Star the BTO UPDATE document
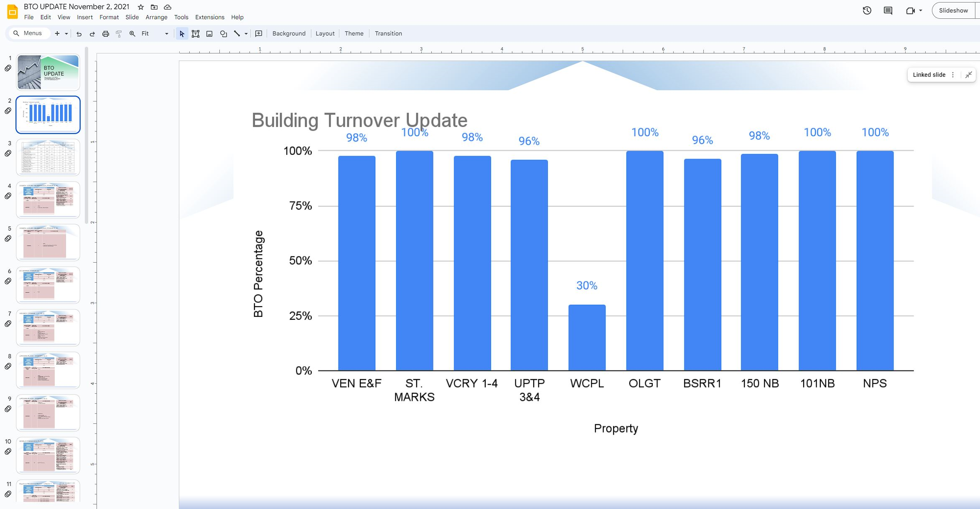This screenshot has width=980, height=509. 141,7
